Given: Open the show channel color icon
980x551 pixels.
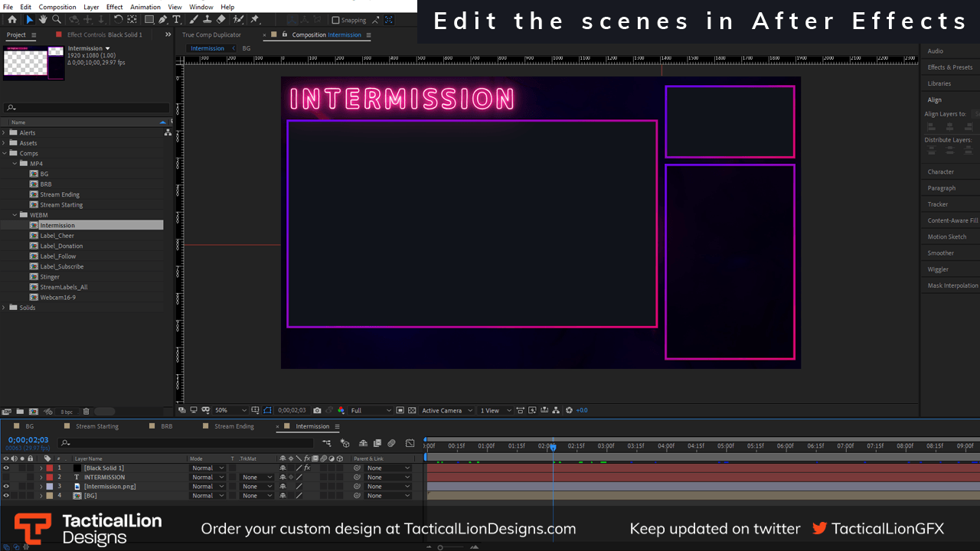Looking at the screenshot, I should [341, 410].
